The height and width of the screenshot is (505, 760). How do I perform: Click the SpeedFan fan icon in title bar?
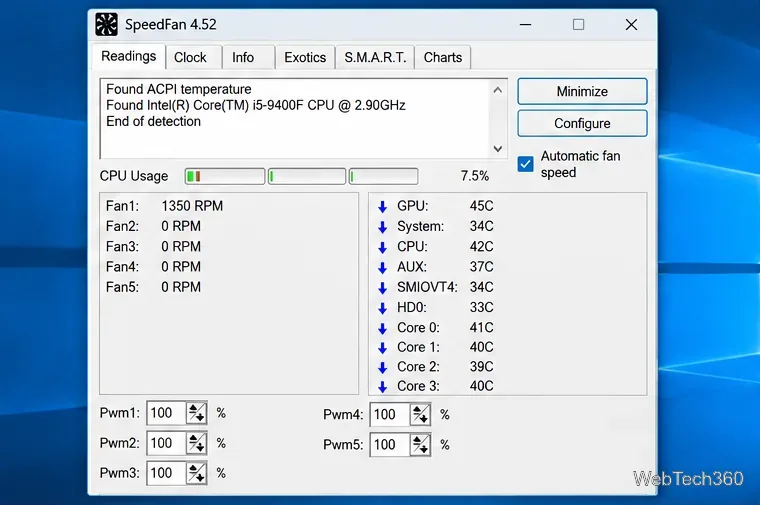click(x=106, y=24)
